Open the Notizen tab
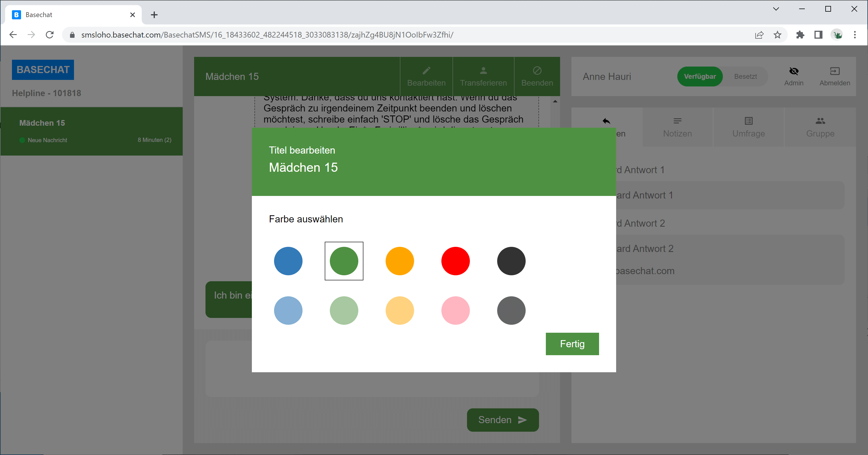The width and height of the screenshot is (868, 455). [x=677, y=127]
